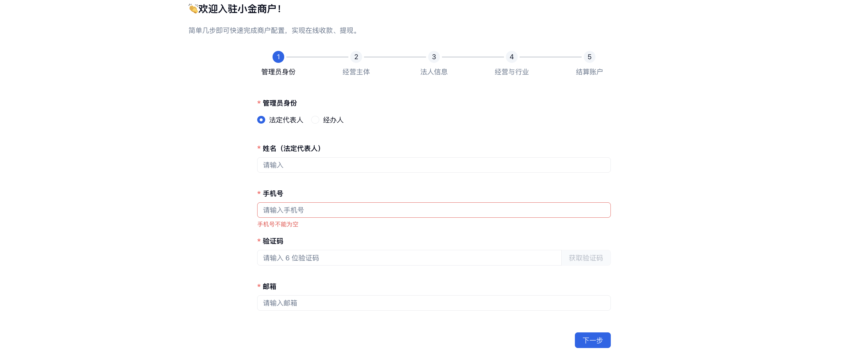Focus the 请输入邮箱 email field
This screenshot has height=352, width=868.
434,303
